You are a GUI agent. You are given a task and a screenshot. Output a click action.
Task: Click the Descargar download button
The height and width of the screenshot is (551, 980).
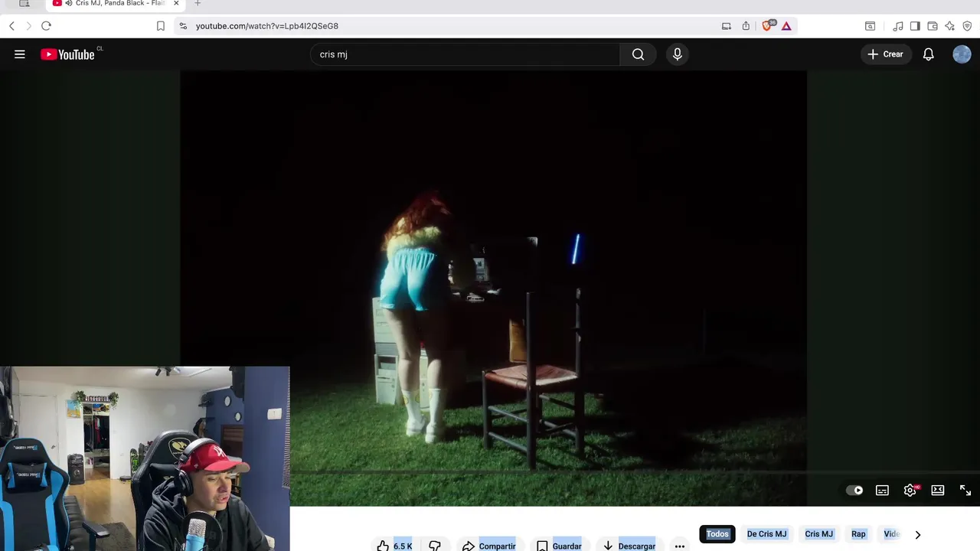[x=629, y=546]
